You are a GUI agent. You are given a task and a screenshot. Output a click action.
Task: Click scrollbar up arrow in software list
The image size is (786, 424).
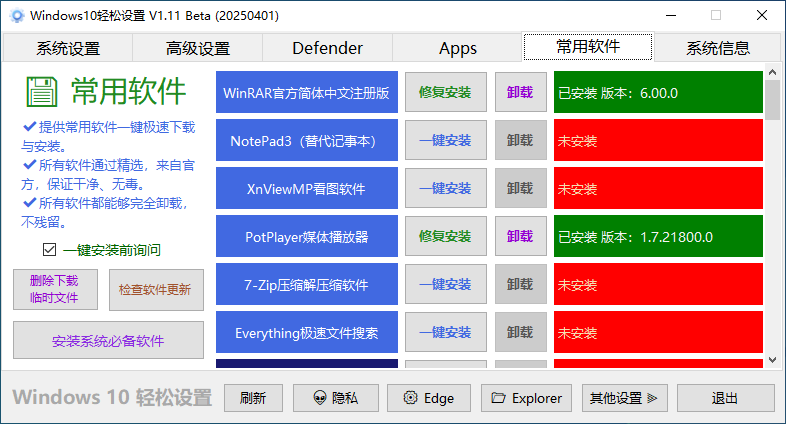[x=772, y=72]
